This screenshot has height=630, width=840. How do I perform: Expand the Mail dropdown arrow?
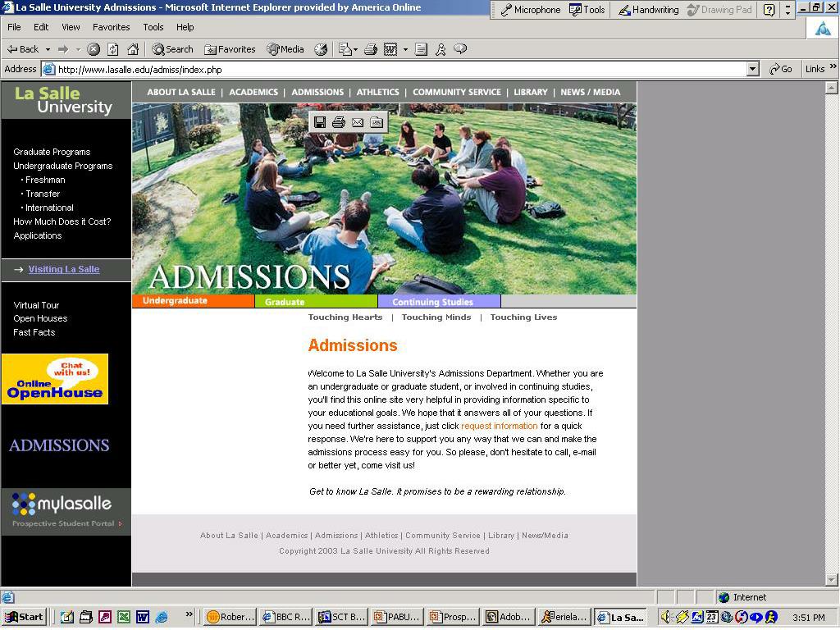(x=355, y=50)
